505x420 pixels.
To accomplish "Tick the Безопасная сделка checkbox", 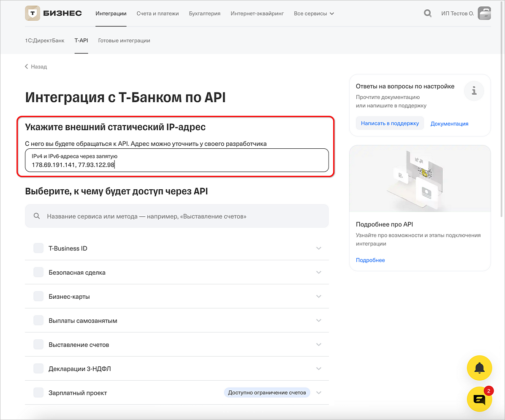I will click(x=38, y=273).
